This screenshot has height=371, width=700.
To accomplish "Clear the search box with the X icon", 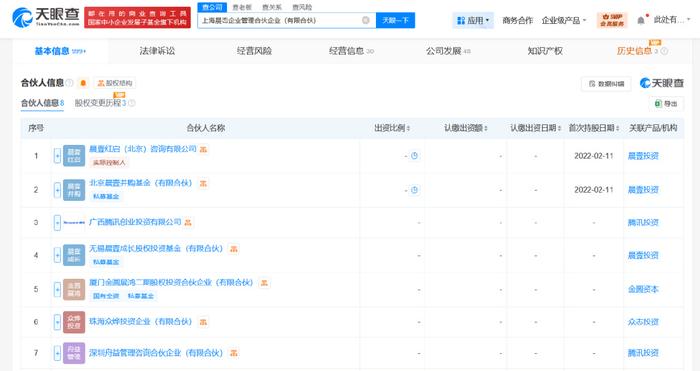I will (x=366, y=20).
